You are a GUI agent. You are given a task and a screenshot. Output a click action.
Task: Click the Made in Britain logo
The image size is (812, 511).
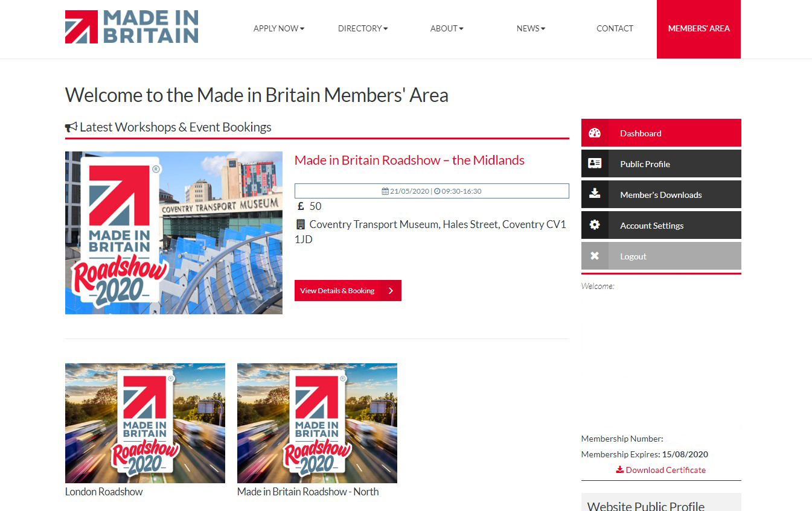132,27
